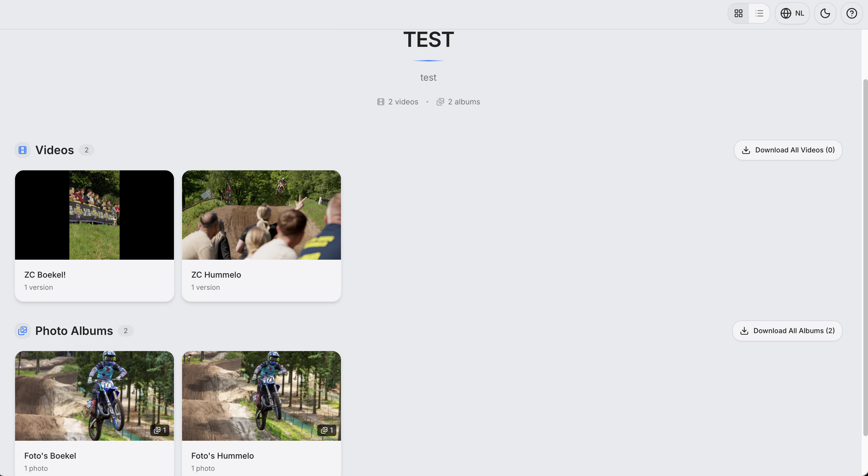868x476 pixels.
Task: Click 1 version under ZC Boekel!
Action: (38, 287)
